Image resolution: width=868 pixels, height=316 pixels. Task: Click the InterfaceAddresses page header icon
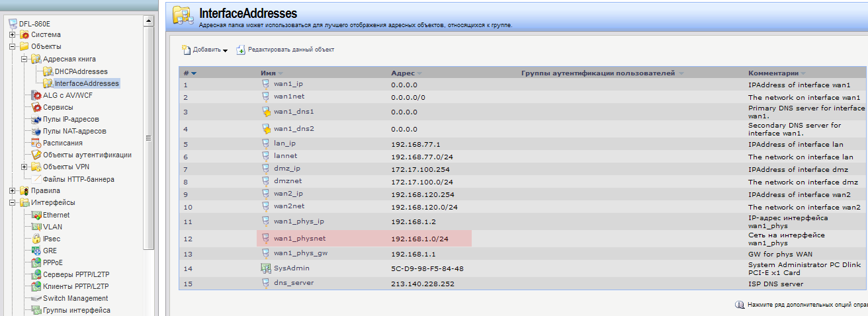[x=183, y=16]
